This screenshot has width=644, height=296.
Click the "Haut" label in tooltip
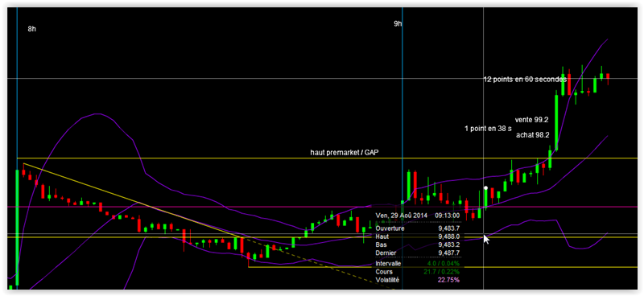[382, 236]
